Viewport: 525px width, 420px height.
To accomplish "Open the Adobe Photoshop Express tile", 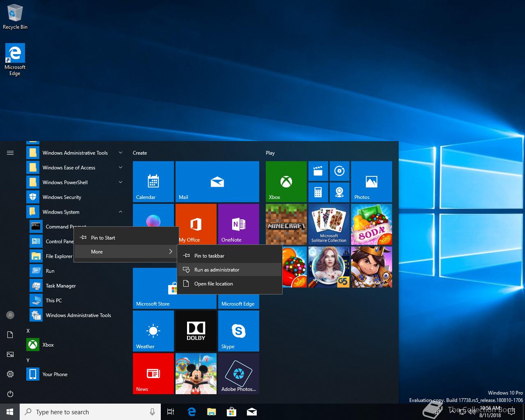I will [239, 374].
